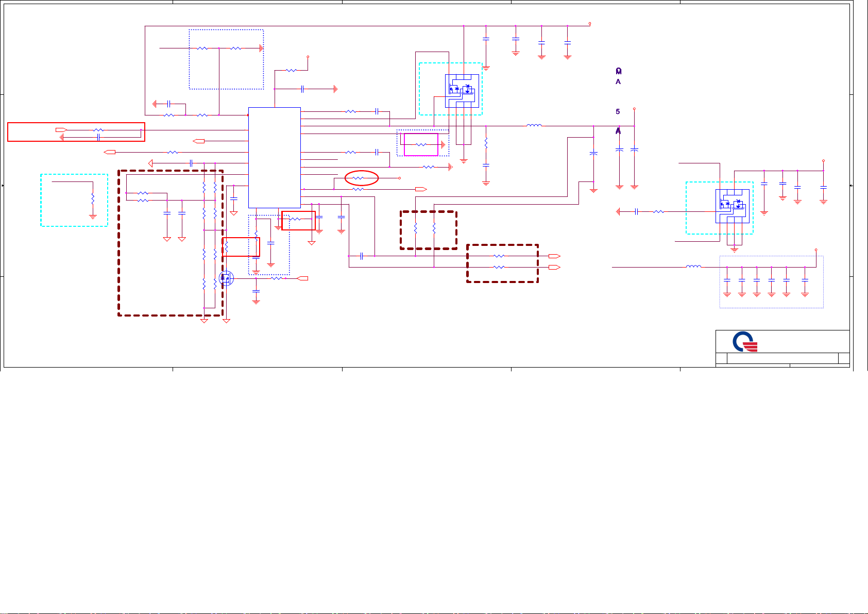Click the lower output port arrow beside dashed resistor pair

pos(554,268)
